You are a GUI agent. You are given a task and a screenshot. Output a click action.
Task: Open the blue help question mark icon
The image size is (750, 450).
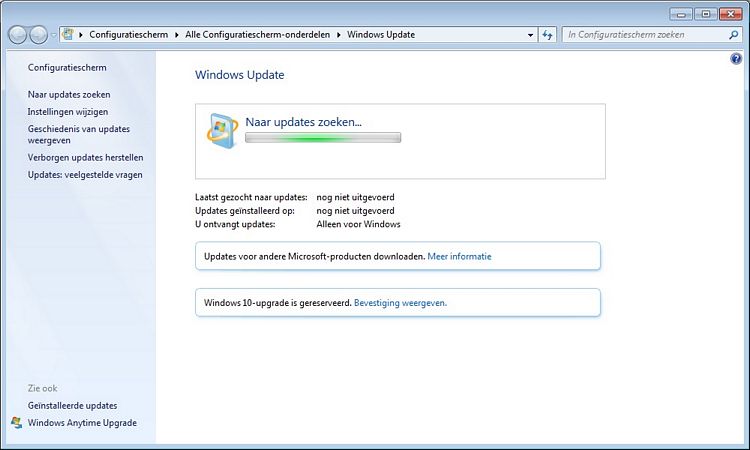click(736, 59)
